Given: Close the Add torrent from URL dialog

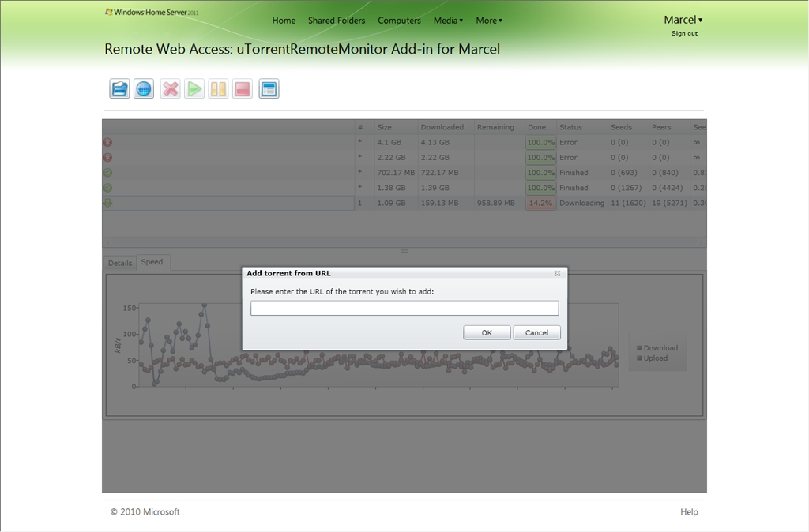Looking at the screenshot, I should pyautogui.click(x=557, y=273).
